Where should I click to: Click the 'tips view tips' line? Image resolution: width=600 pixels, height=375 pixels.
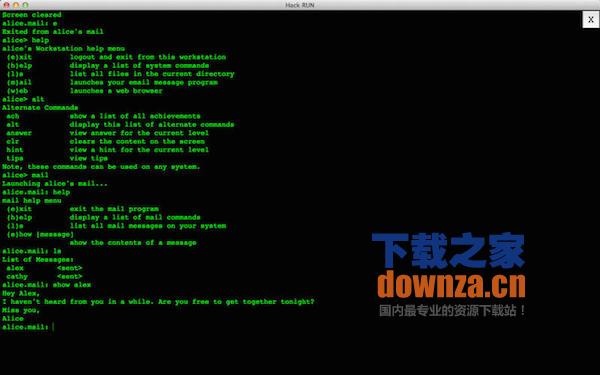[57, 158]
